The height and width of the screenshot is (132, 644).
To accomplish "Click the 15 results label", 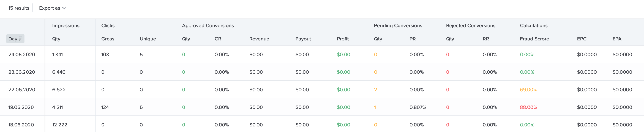I will (x=19, y=8).
